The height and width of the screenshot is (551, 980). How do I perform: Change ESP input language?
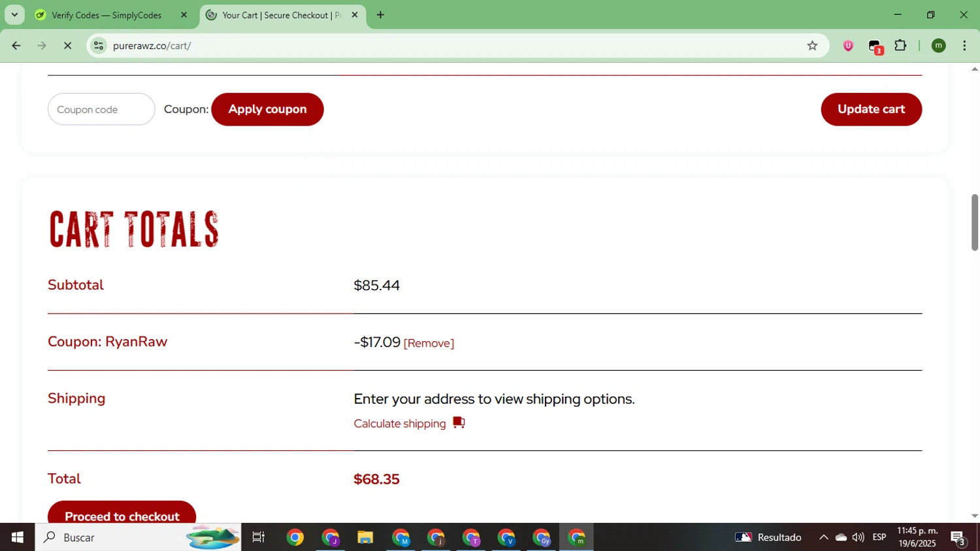[x=879, y=537]
